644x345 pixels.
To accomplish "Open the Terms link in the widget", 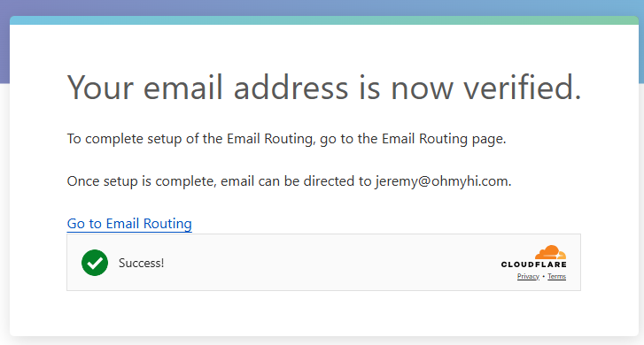I will click(557, 277).
